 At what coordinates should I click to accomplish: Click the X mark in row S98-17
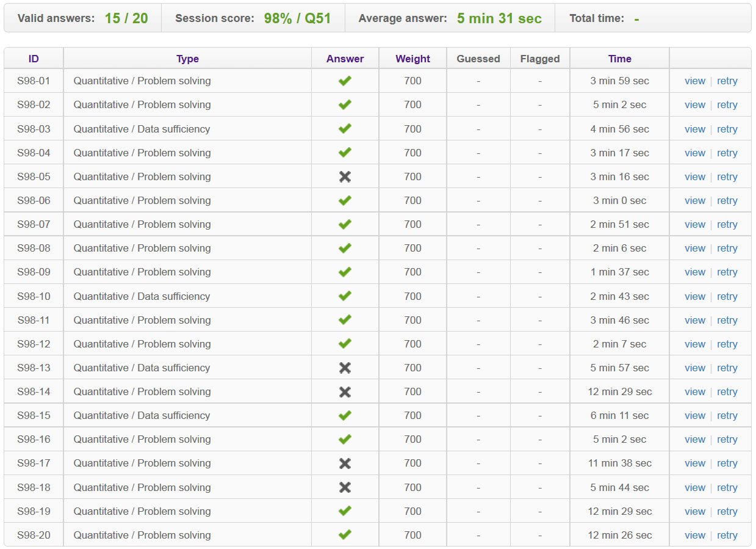tap(345, 464)
